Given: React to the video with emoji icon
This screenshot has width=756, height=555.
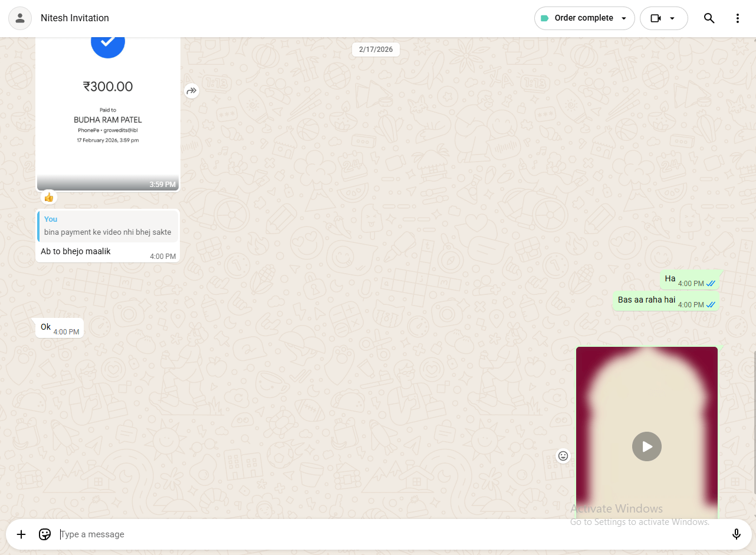Looking at the screenshot, I should [563, 456].
